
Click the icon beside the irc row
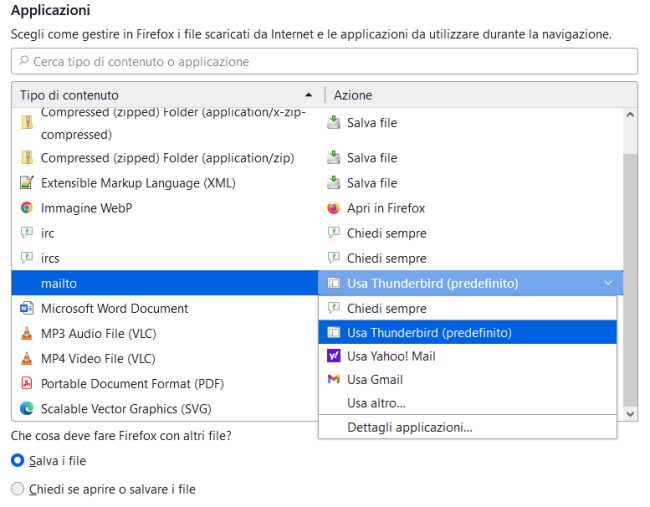(27, 233)
